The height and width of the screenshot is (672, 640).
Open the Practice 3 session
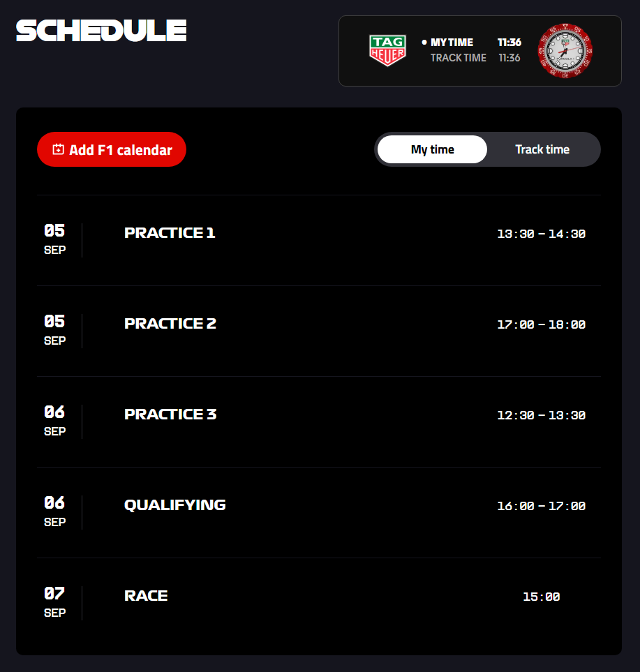click(x=170, y=415)
